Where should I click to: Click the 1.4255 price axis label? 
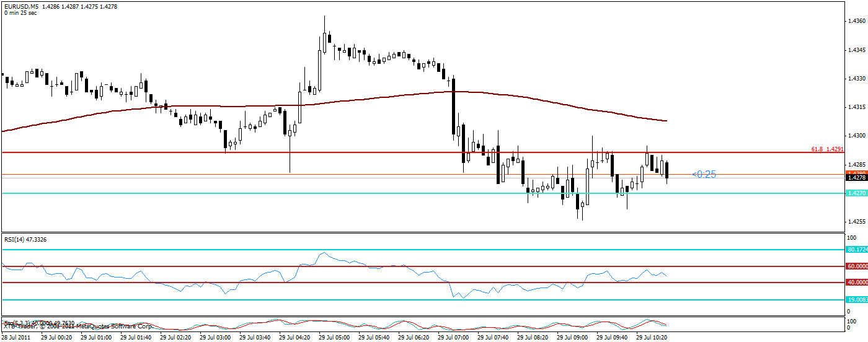click(856, 221)
